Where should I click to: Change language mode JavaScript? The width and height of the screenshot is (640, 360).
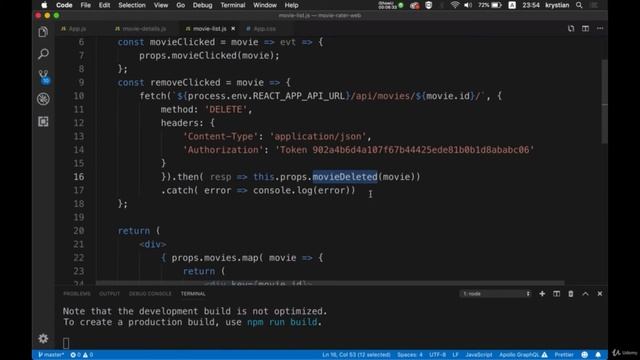(x=479, y=355)
